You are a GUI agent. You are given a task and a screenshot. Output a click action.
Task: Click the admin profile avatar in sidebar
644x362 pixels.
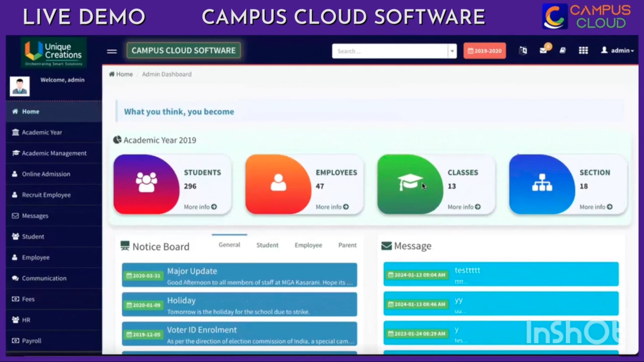click(20, 86)
